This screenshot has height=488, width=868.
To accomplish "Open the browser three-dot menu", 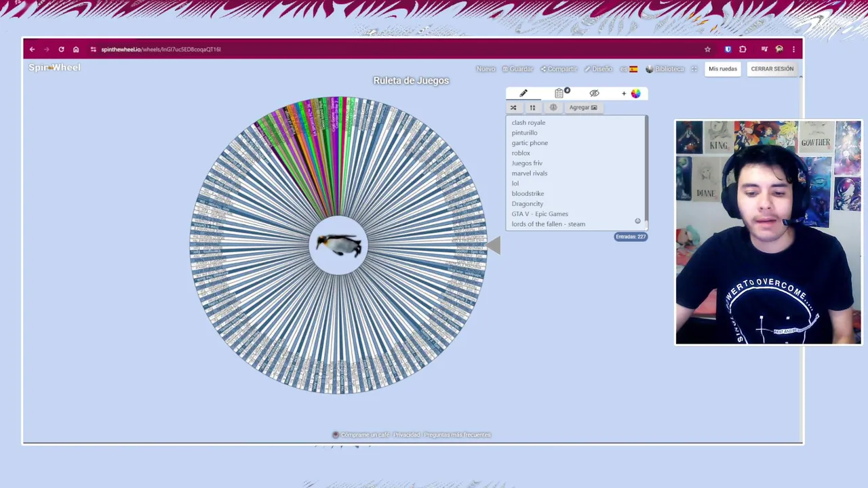I will click(793, 49).
